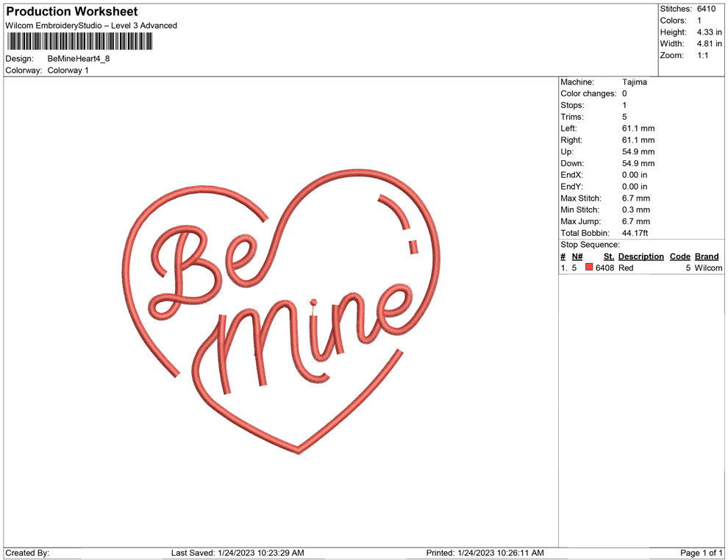Click the St. column header
The width and height of the screenshot is (728, 560).
(x=609, y=256)
